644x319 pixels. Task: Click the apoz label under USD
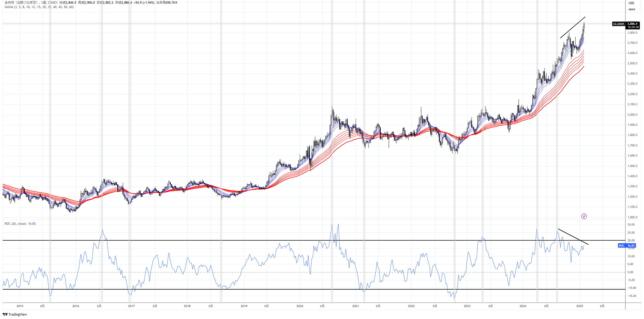632,9
